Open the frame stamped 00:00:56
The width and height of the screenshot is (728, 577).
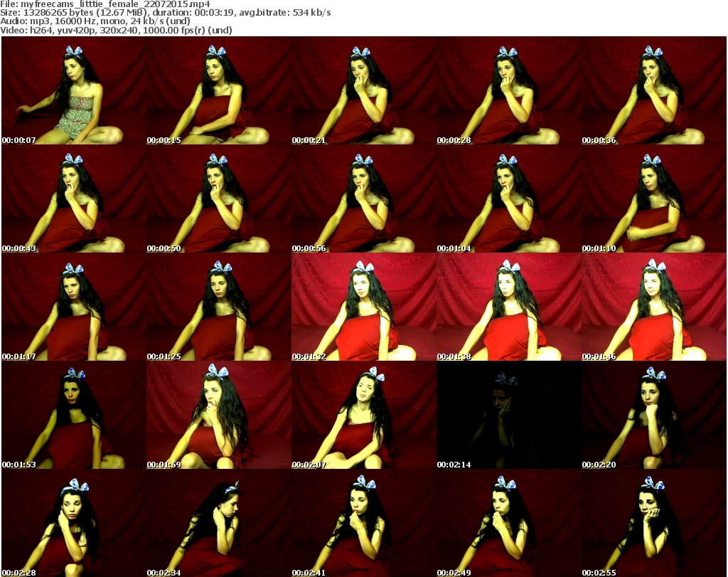[364, 198]
